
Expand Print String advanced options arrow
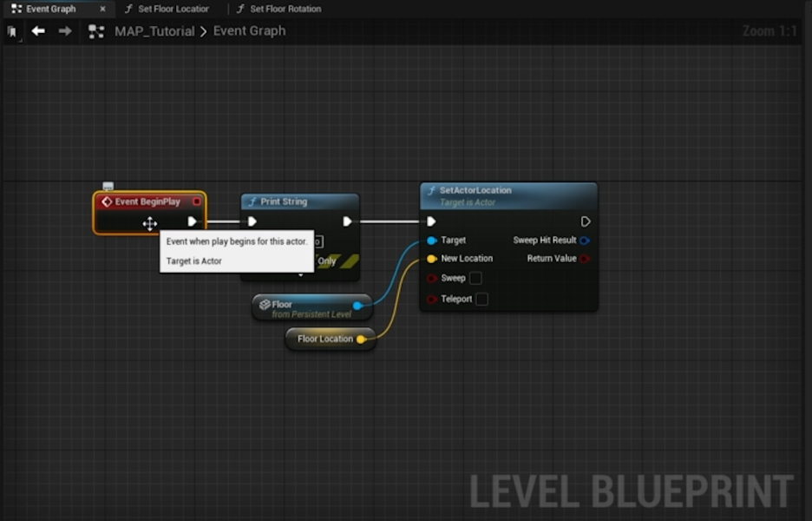click(300, 275)
